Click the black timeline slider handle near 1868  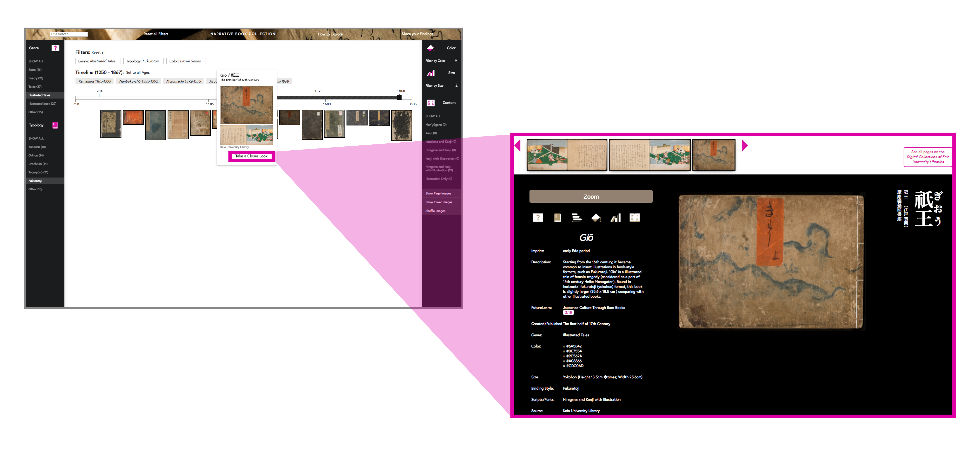coord(399,98)
